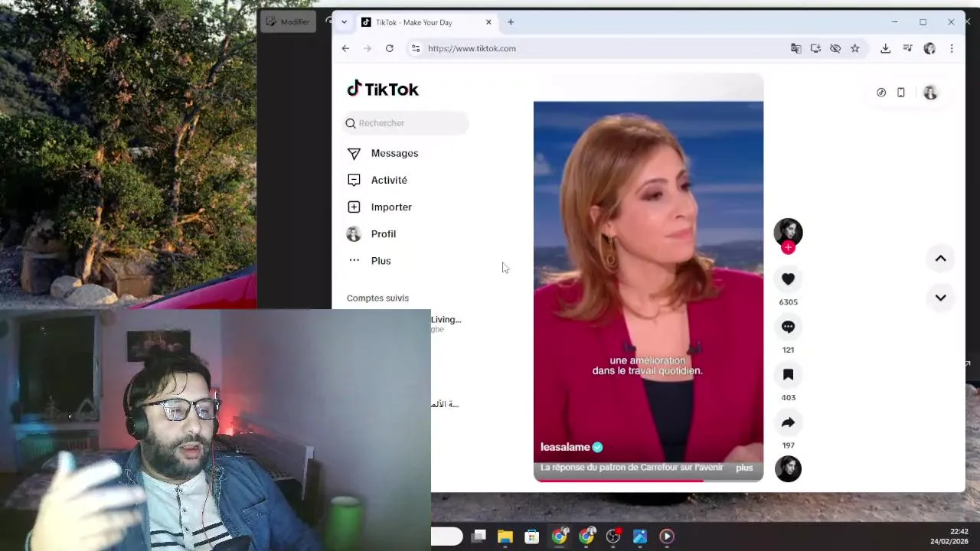Image resolution: width=980 pixels, height=551 pixels.
Task: Open the media control icon in Chrome's toolbar
Action: pyautogui.click(x=907, y=48)
